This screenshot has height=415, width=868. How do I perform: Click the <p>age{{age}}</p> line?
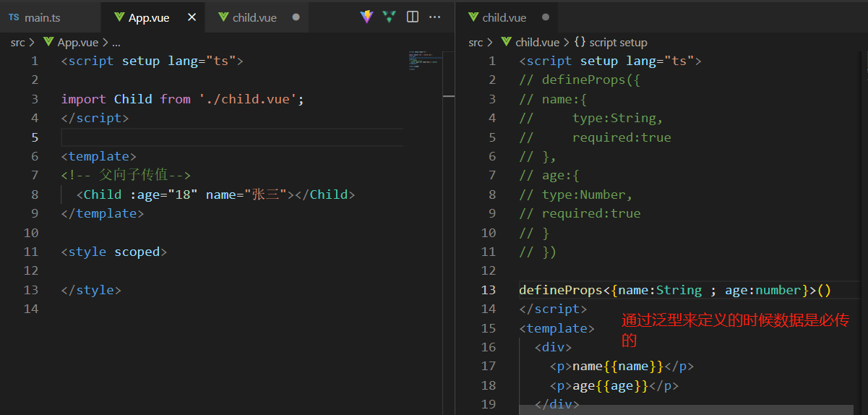pyautogui.click(x=614, y=385)
